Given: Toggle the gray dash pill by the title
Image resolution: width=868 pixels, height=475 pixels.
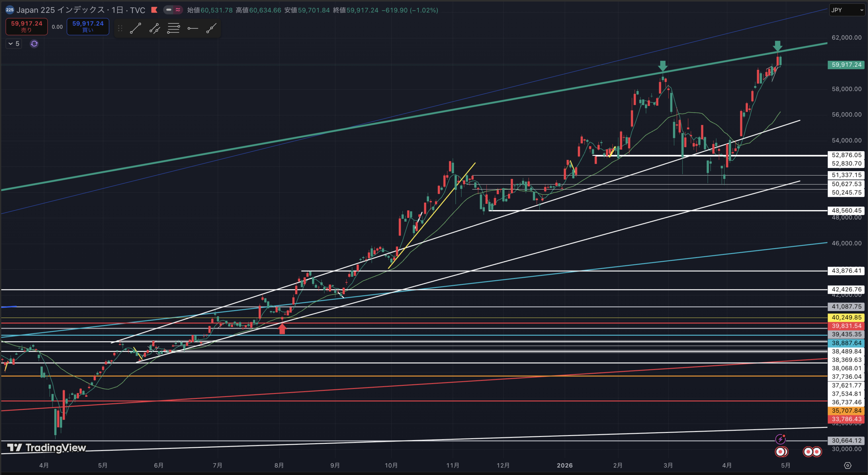Looking at the screenshot, I should click(169, 10).
